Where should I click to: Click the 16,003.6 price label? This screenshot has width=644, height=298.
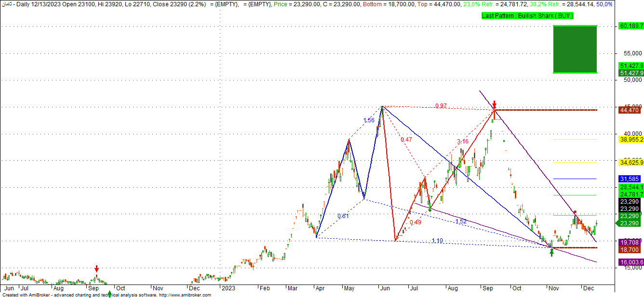[630, 262]
